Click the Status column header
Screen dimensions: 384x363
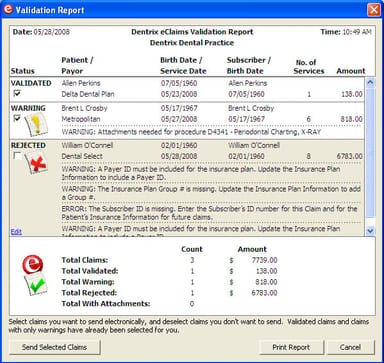point(22,71)
